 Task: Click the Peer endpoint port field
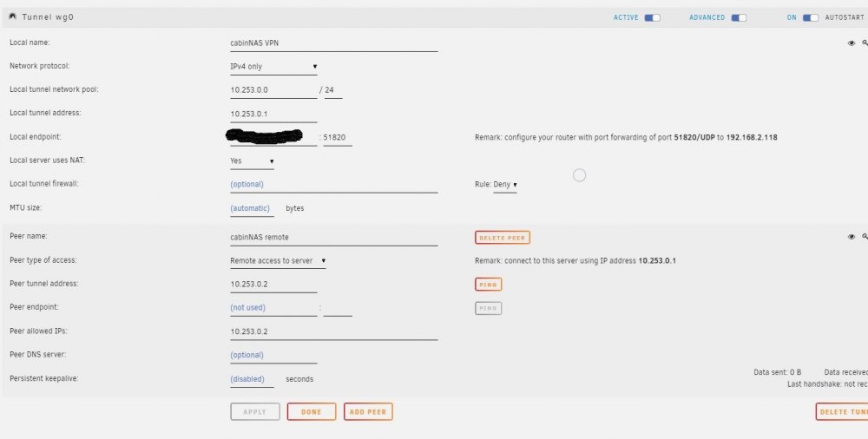pyautogui.click(x=338, y=308)
